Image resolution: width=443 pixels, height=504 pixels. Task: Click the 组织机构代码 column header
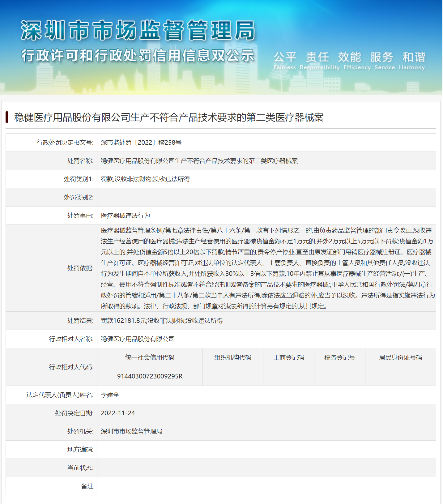point(233,357)
